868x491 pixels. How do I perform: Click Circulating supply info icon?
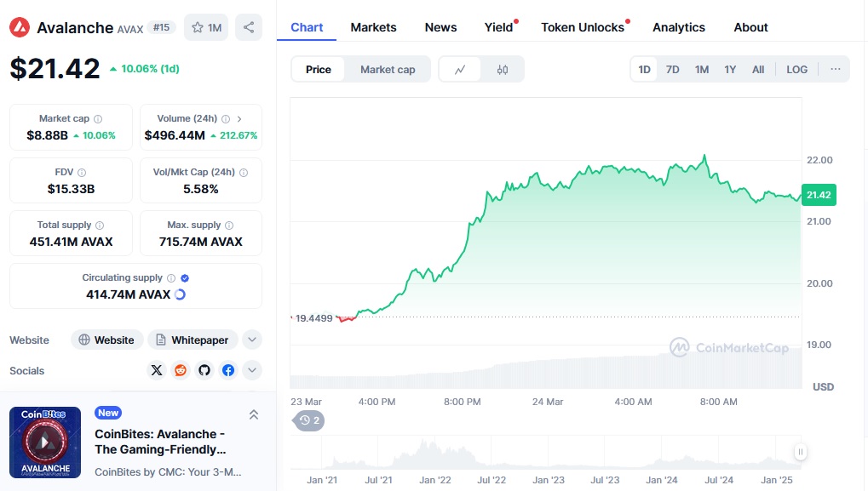pos(171,278)
